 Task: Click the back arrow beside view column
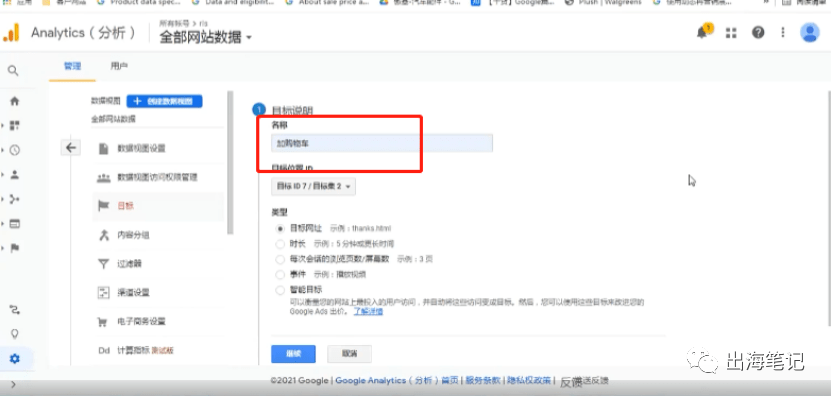click(x=71, y=148)
